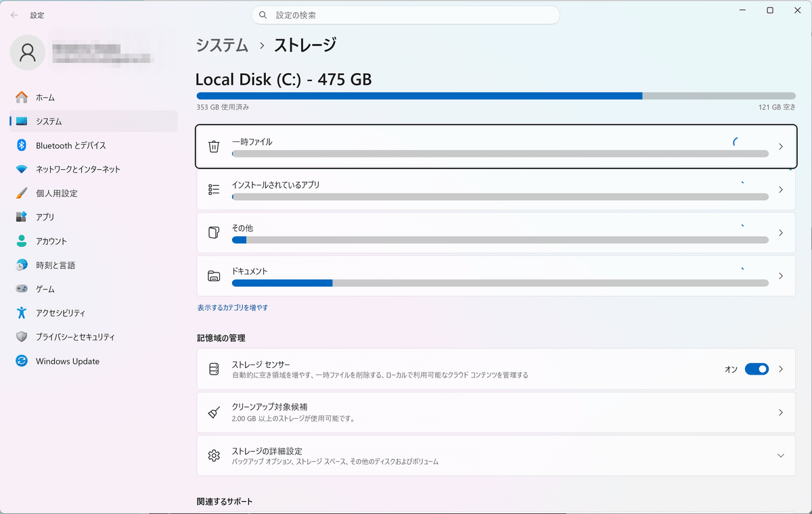The image size is (812, 514).
Task: Click the クリーンアップ対象候補 broom icon
Action: pos(214,413)
